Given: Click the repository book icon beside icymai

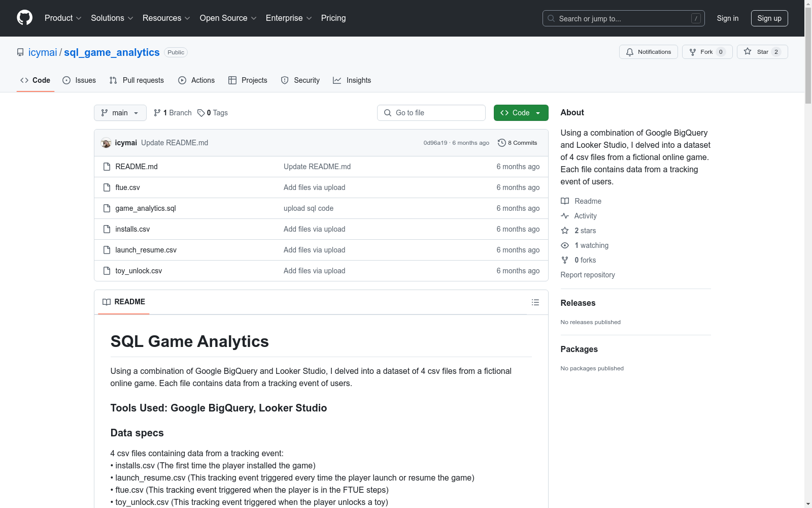Looking at the screenshot, I should pos(20,52).
